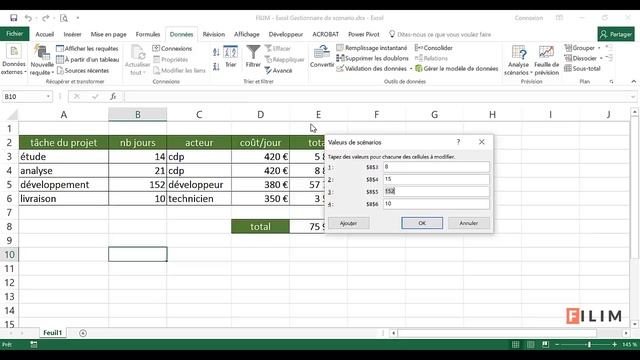The height and width of the screenshot is (360, 640).
Task: Switch to the Formules tab
Action: 148,34
